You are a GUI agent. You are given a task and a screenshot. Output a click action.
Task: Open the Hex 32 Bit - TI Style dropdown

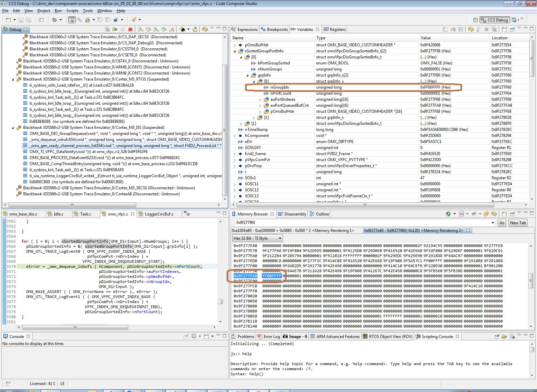(257, 238)
